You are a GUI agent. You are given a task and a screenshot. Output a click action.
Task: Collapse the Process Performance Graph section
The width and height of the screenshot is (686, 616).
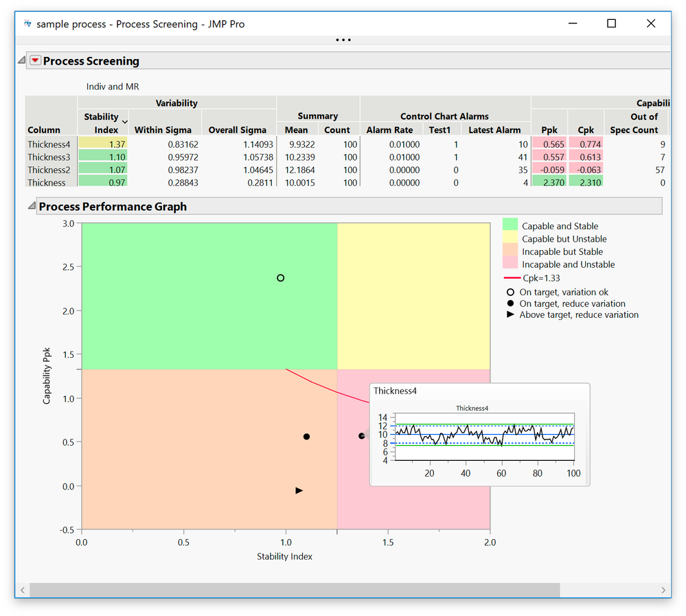tap(32, 205)
